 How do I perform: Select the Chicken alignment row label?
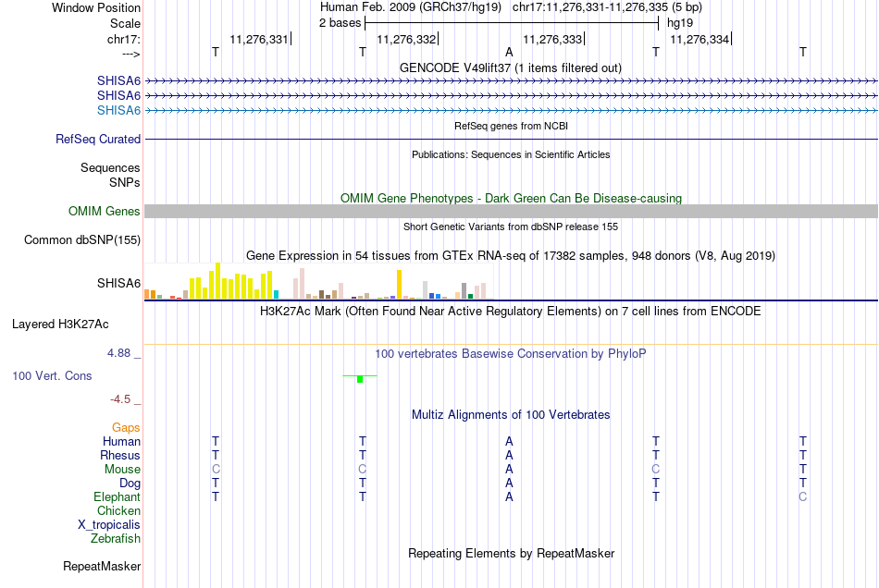(x=118, y=510)
